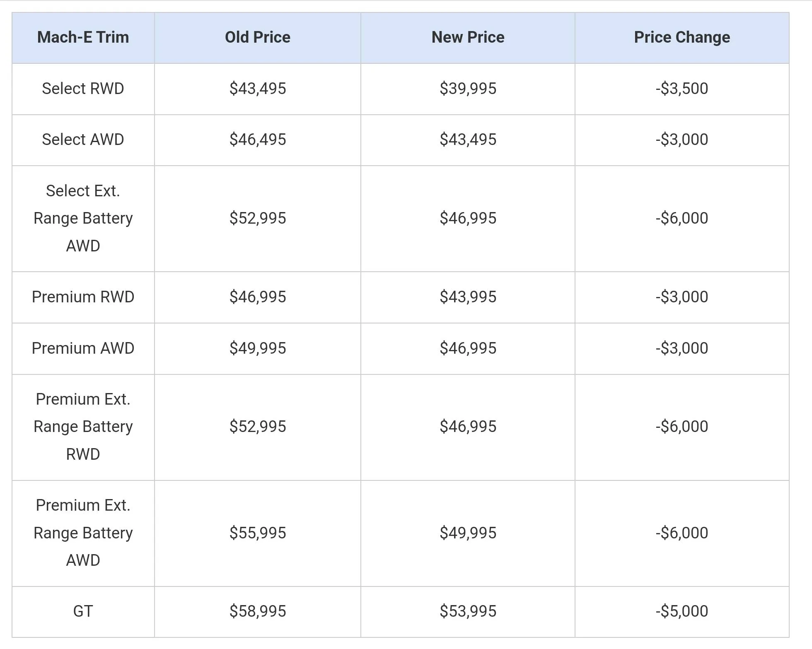812x649 pixels.
Task: Select the $55,995 old price cell
Action: tap(258, 533)
